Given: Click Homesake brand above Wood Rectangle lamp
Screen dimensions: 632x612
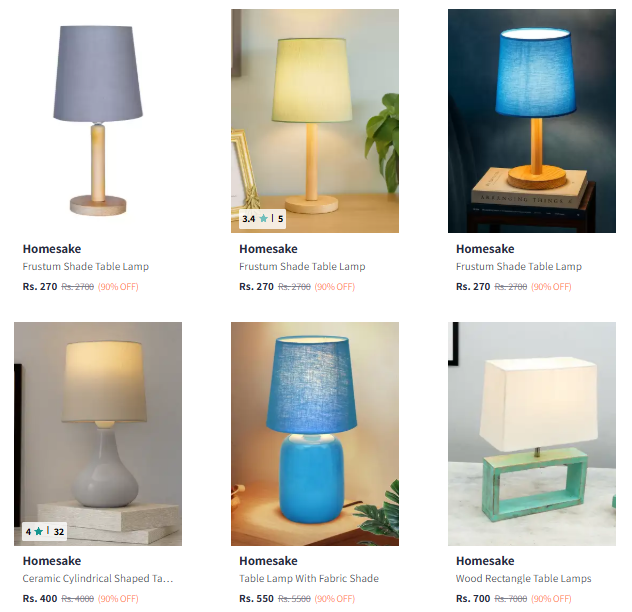Looking at the screenshot, I should (x=485, y=561).
